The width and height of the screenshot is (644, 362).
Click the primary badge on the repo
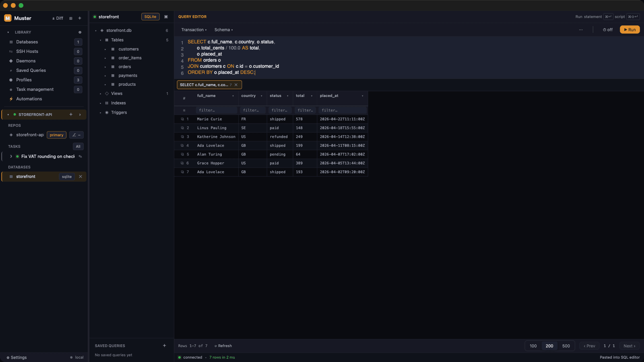pos(56,135)
